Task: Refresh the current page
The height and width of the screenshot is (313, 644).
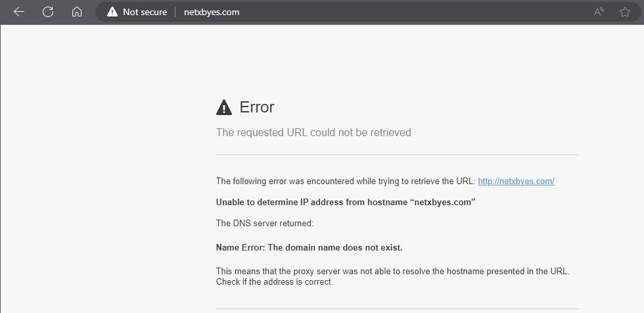Action: click(x=48, y=12)
